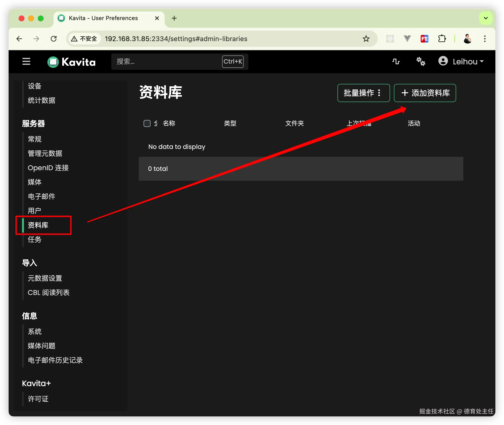Click the Kavita logo icon
Screen dimensions: 504x425
[x=53, y=62]
